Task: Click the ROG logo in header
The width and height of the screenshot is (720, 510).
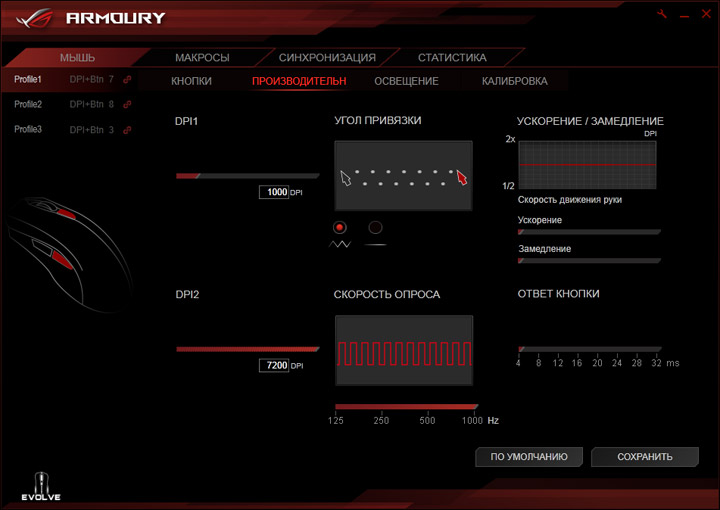Action: pos(34,18)
